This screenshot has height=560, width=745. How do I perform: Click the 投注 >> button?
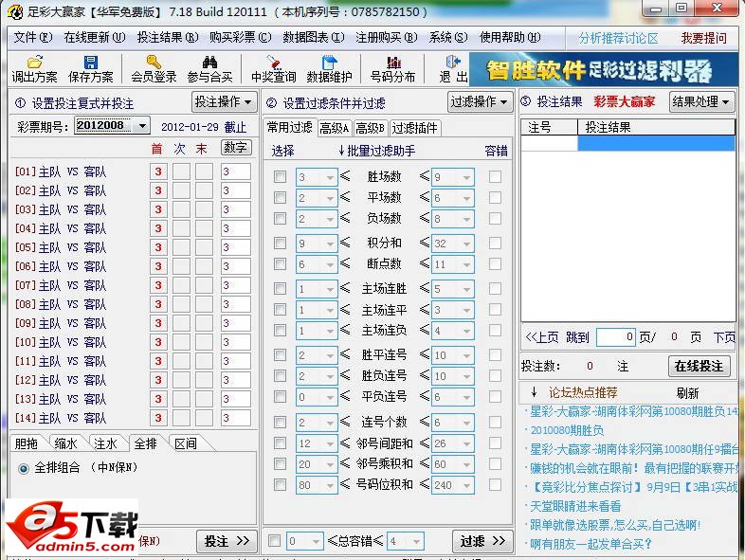pos(227,541)
